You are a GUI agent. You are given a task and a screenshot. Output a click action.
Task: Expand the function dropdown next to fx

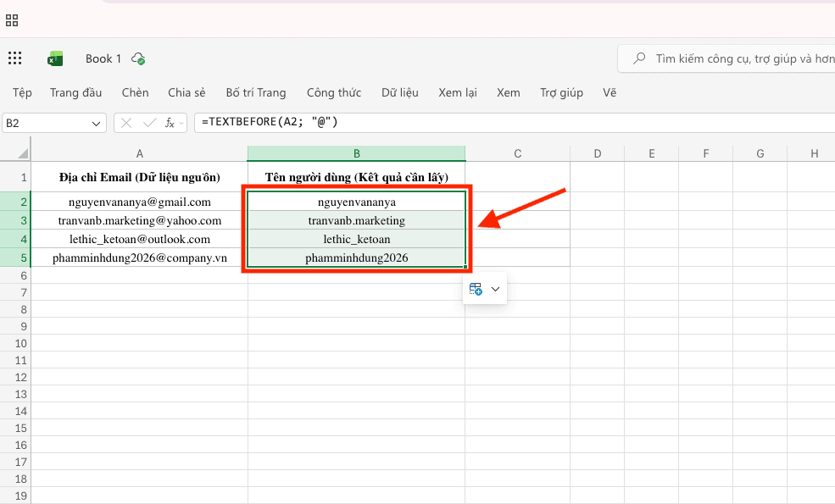(181, 124)
